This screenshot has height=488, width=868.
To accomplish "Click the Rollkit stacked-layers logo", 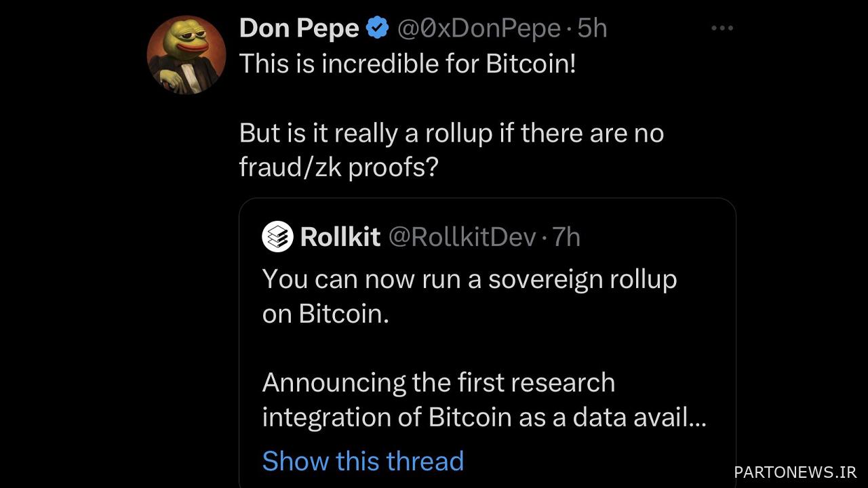I will click(278, 237).
